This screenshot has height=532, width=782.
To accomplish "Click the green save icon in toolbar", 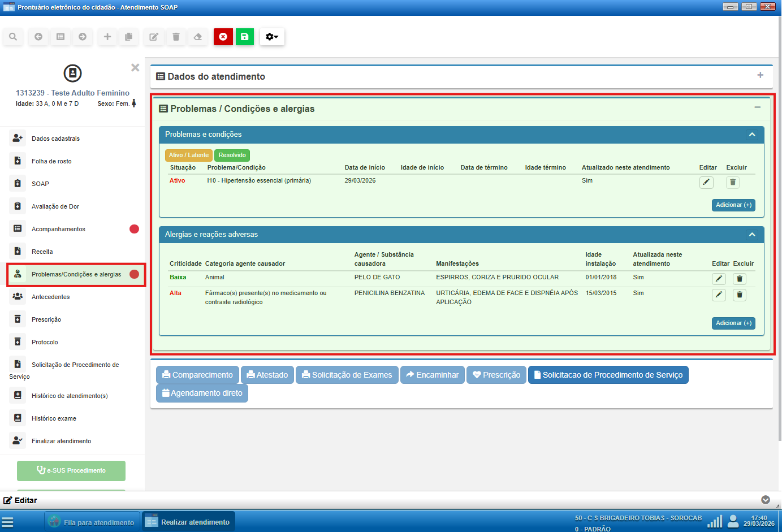I will 245,37.
